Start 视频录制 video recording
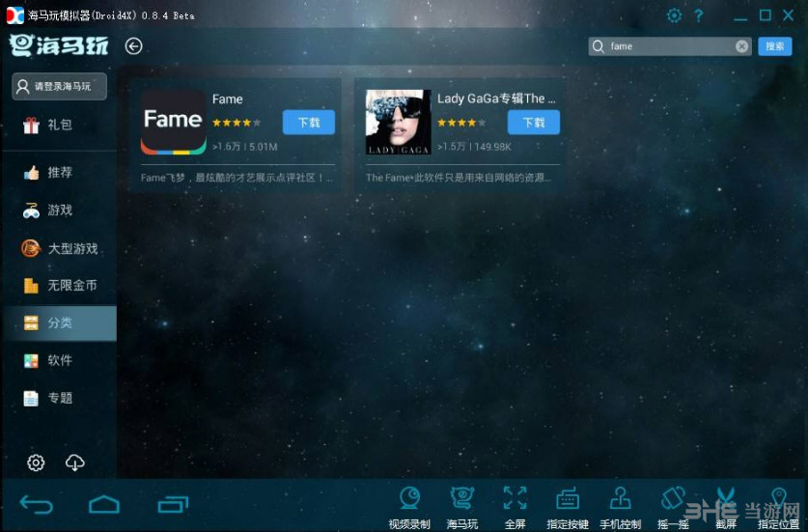Viewport: 808px width, 532px height. tap(409, 507)
